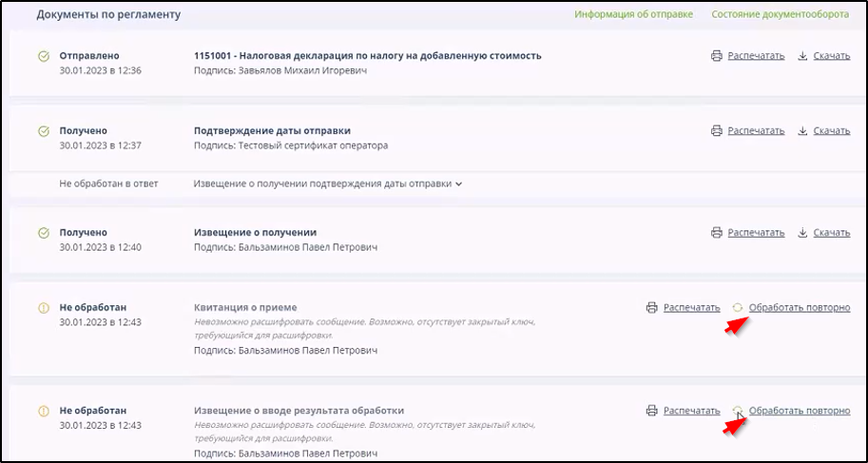Click warning status icon for Квитанция о приеме
868x463 pixels.
click(43, 308)
